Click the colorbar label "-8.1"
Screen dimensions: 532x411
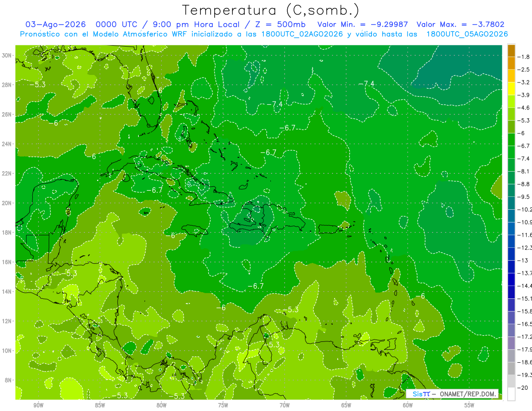click(524, 171)
